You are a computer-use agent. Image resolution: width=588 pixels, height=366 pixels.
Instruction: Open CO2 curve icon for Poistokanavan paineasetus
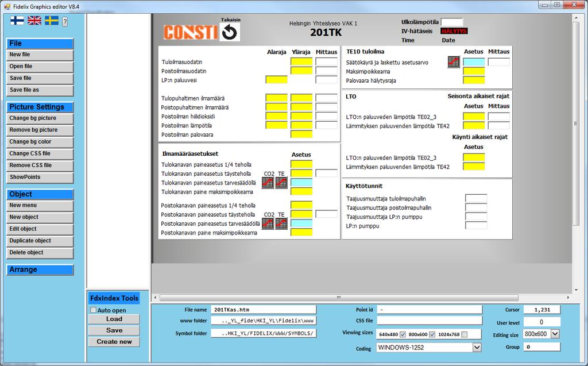pos(268,224)
